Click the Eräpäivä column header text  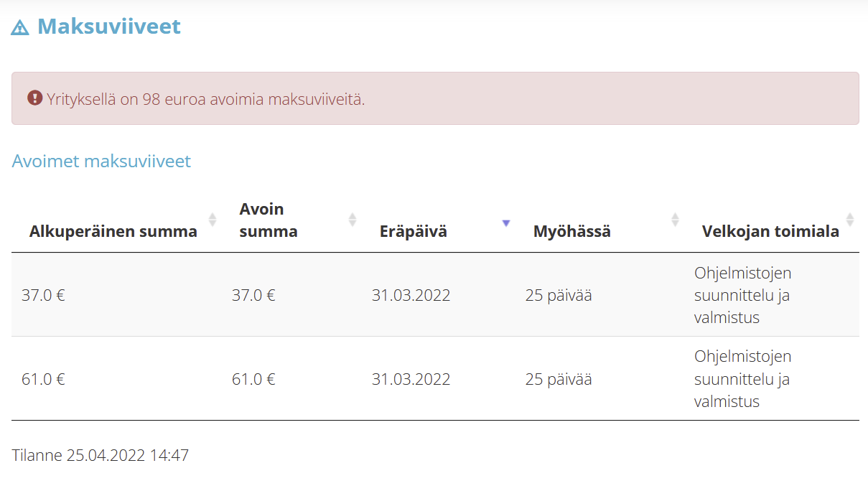[414, 231]
